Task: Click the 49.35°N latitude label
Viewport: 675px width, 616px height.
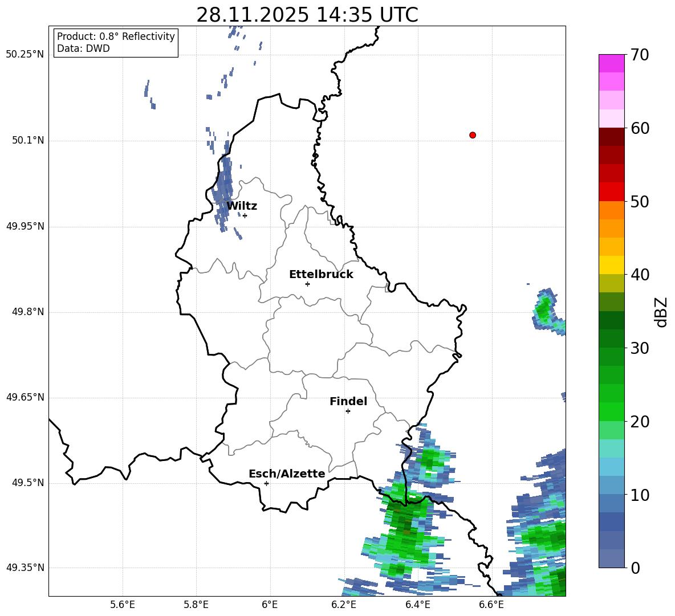Action: pos(25,568)
